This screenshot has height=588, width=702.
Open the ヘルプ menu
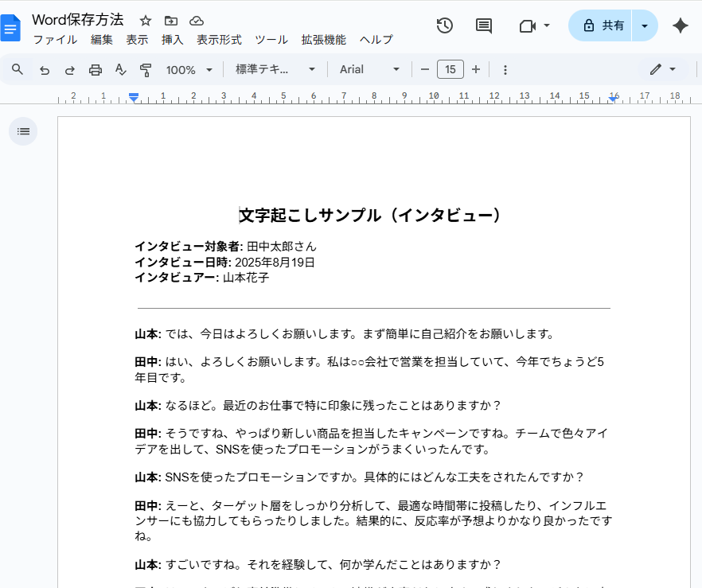tap(376, 40)
